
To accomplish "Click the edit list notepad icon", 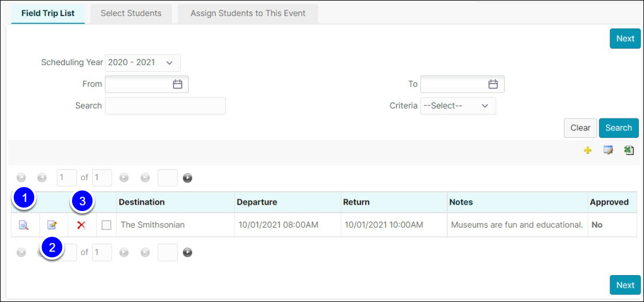I will (608, 150).
